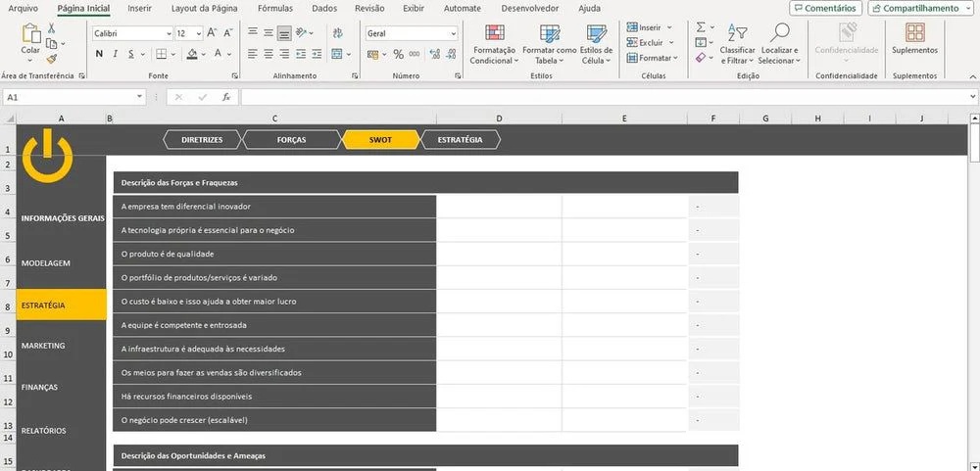Click the Merge and Center icon
980x471 pixels.
point(337,54)
